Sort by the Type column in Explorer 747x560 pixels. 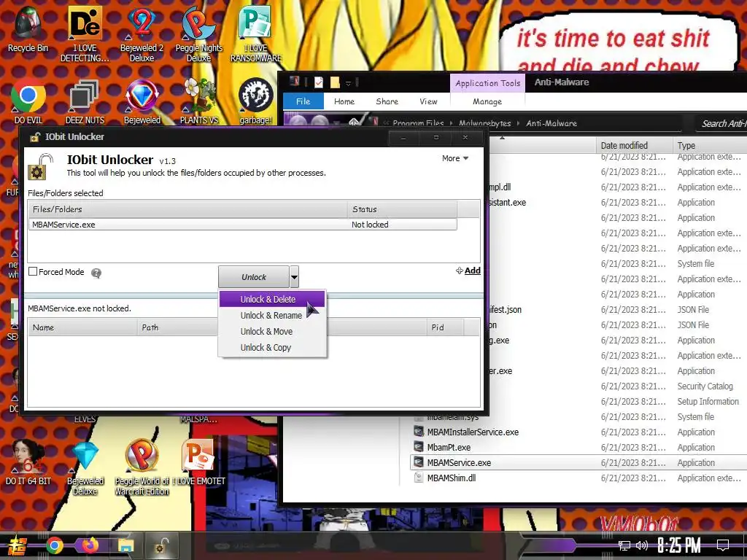coord(710,145)
